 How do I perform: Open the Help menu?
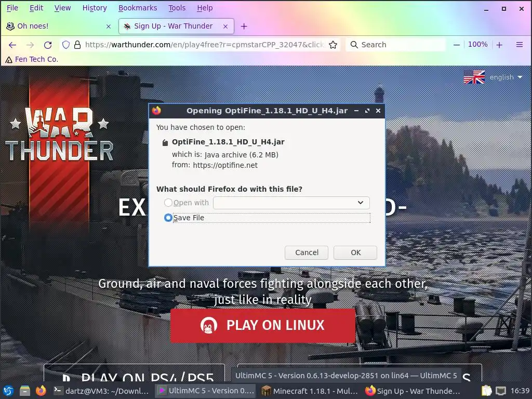(x=205, y=8)
